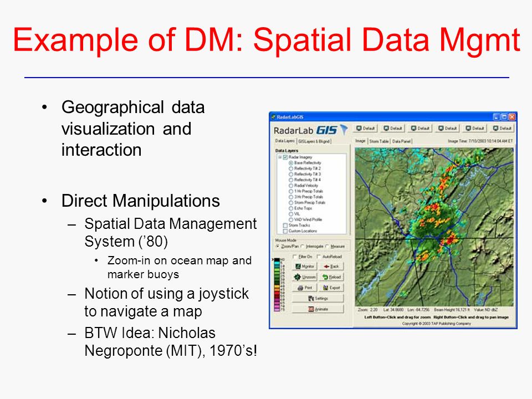The image size is (532, 399).
Task: Click the 75 dBZ pink legend swatch
Action: pyautogui.click(x=277, y=309)
